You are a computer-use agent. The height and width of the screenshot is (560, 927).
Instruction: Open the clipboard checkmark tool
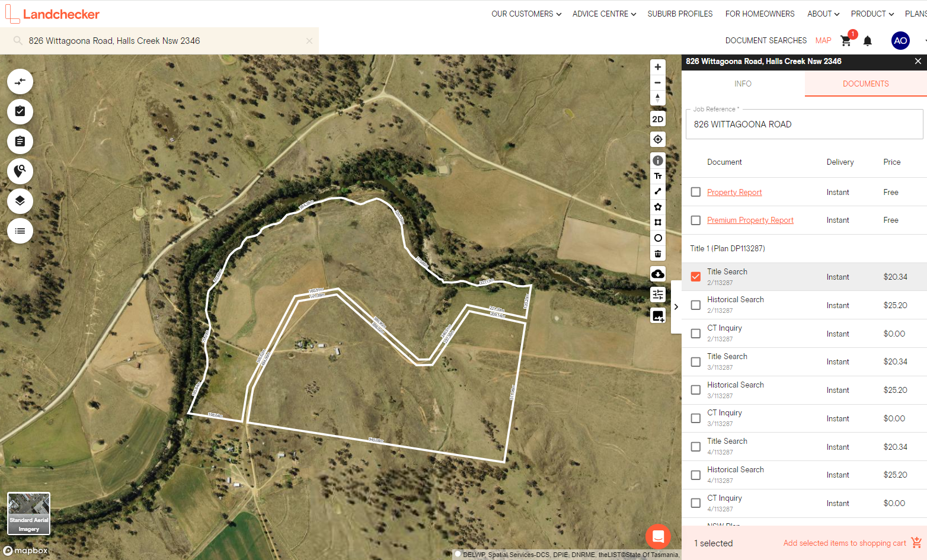(x=20, y=111)
